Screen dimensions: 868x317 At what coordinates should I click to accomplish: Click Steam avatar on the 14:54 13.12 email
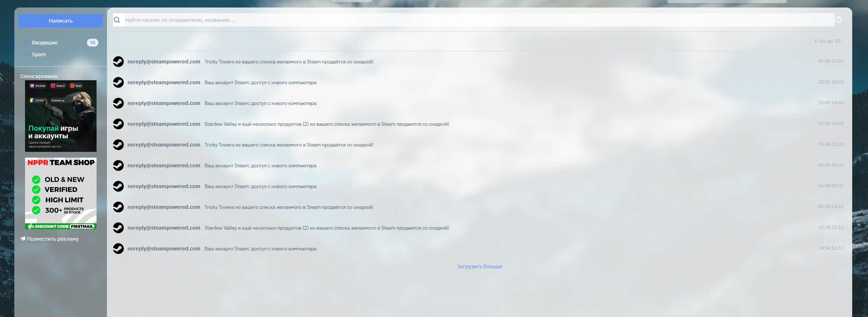tap(118, 249)
